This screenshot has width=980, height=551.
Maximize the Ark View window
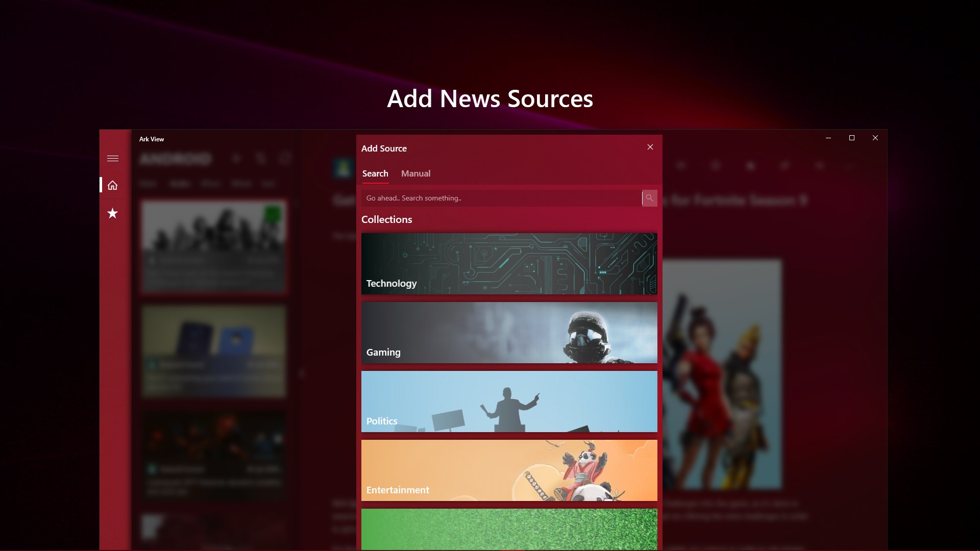(851, 138)
